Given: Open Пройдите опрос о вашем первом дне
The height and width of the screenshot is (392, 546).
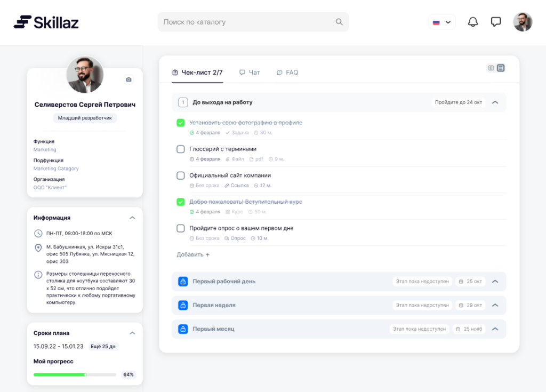Looking at the screenshot, I should coord(242,228).
